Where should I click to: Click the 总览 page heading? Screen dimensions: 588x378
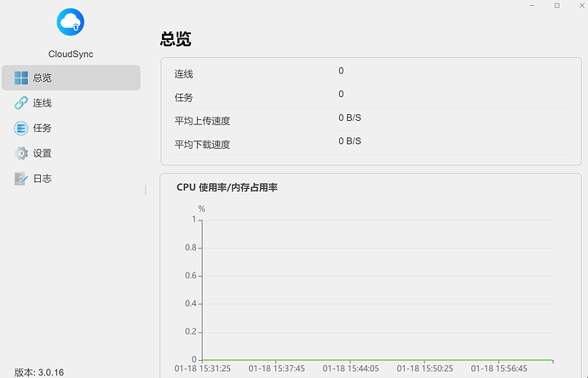point(176,39)
